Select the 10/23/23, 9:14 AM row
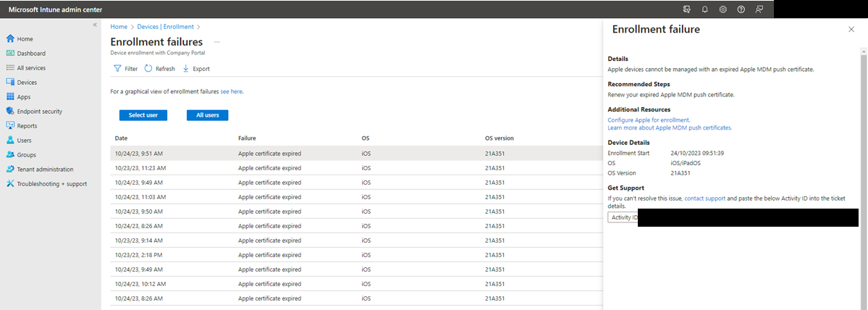868x310 pixels. pos(356,240)
